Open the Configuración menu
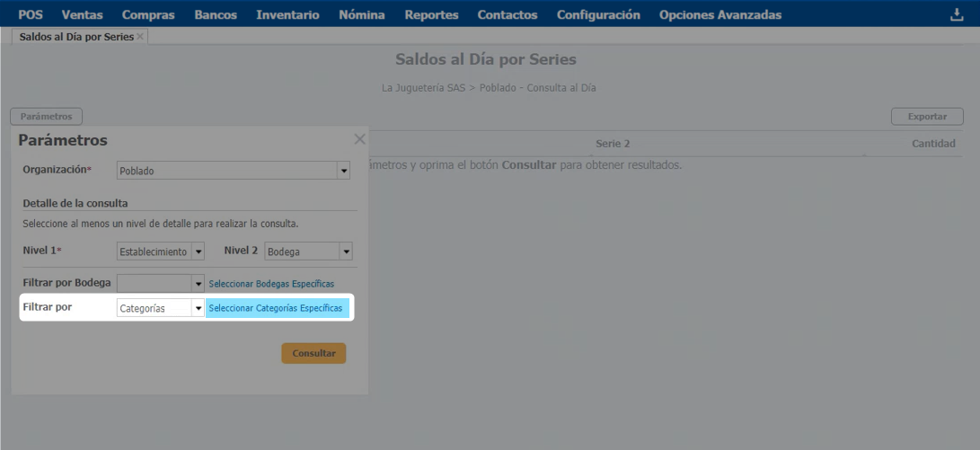980x450 pixels. (598, 14)
